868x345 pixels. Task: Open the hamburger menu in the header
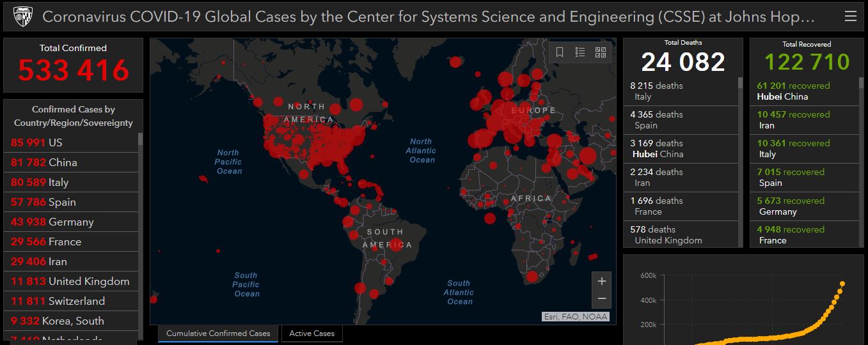point(850,17)
